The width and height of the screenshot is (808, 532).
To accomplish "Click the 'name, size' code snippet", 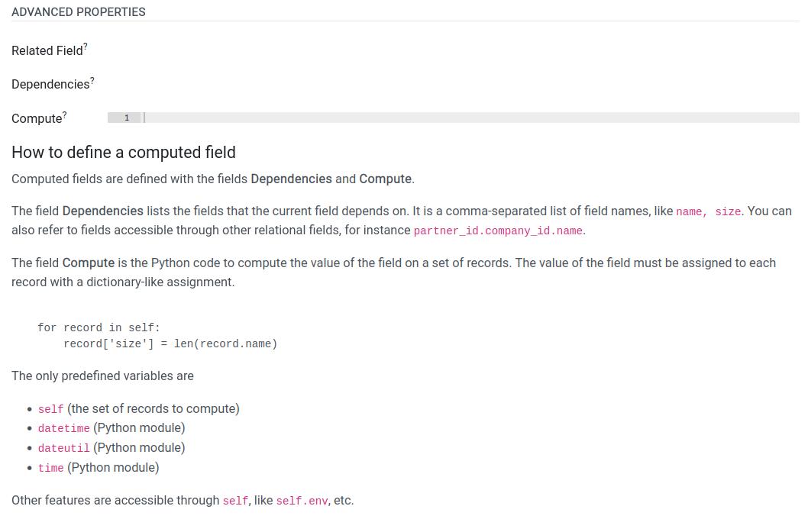I will coord(709,211).
